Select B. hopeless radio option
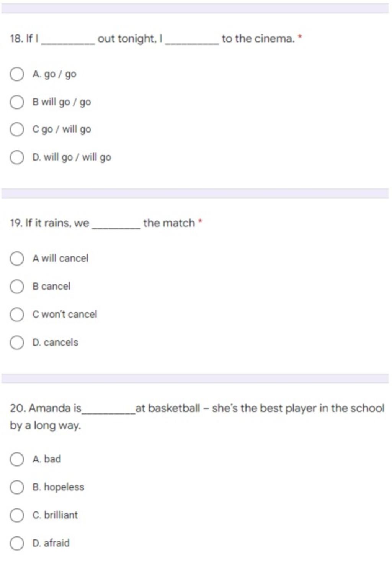The image size is (392, 572). 17,487
